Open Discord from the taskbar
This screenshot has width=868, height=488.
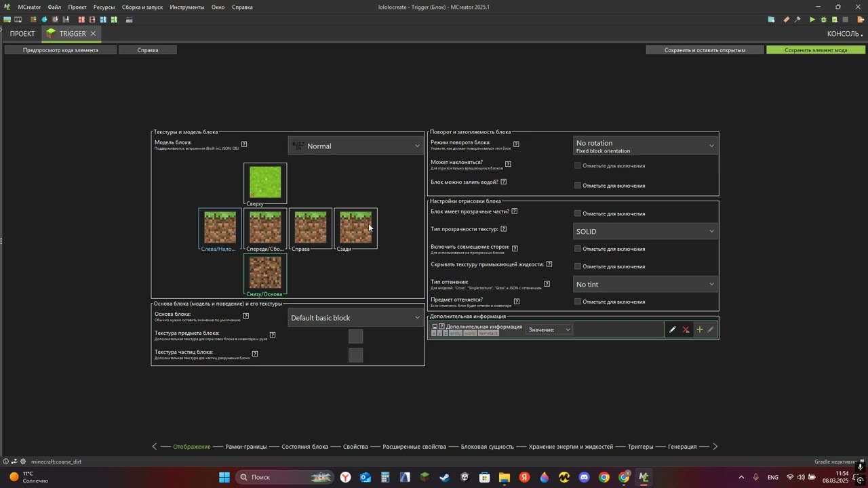click(x=584, y=477)
